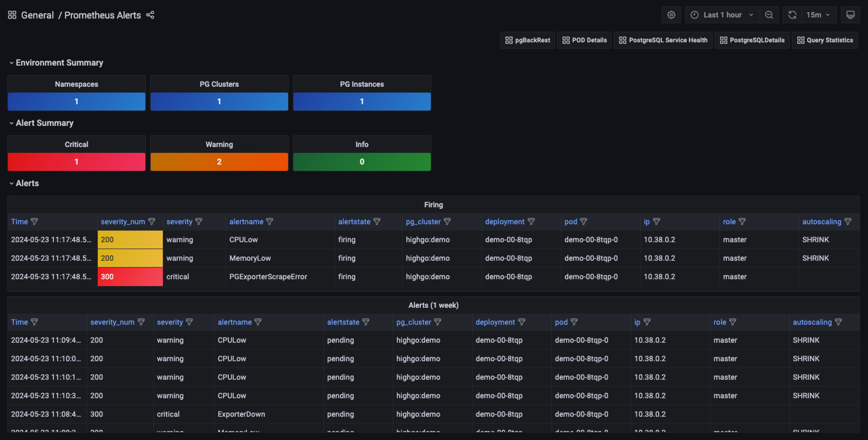The width and height of the screenshot is (868, 440).
Task: Click the zoom out time range icon
Action: click(769, 15)
